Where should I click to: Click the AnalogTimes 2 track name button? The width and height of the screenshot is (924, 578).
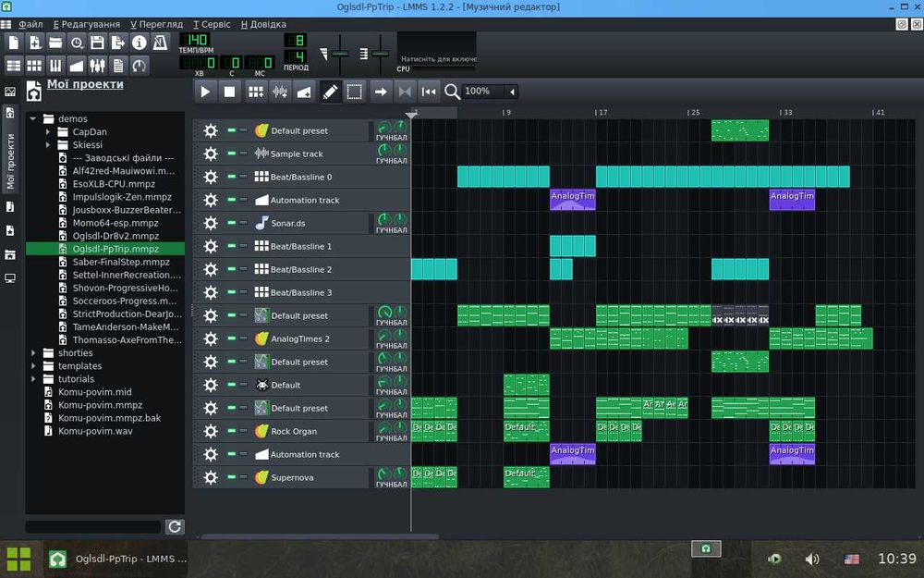(311, 338)
